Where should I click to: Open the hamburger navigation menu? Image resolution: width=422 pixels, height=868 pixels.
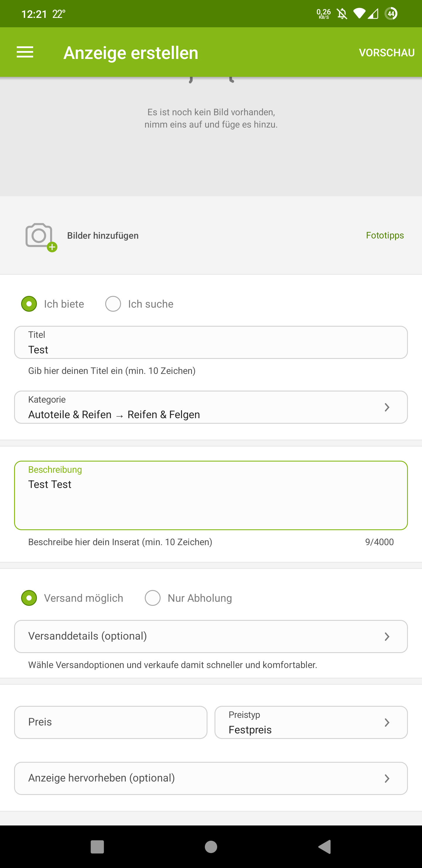pos(25,52)
